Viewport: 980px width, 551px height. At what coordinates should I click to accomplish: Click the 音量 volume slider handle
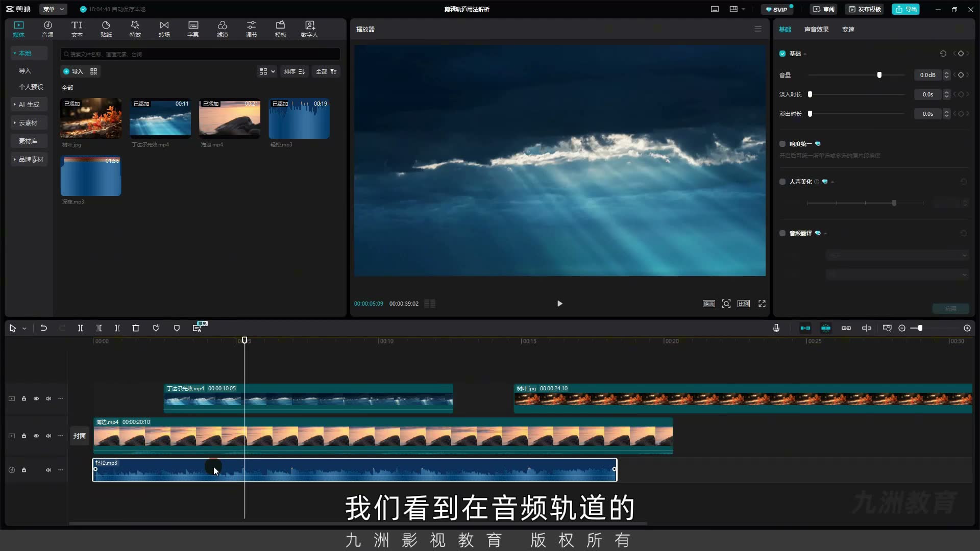pos(879,75)
